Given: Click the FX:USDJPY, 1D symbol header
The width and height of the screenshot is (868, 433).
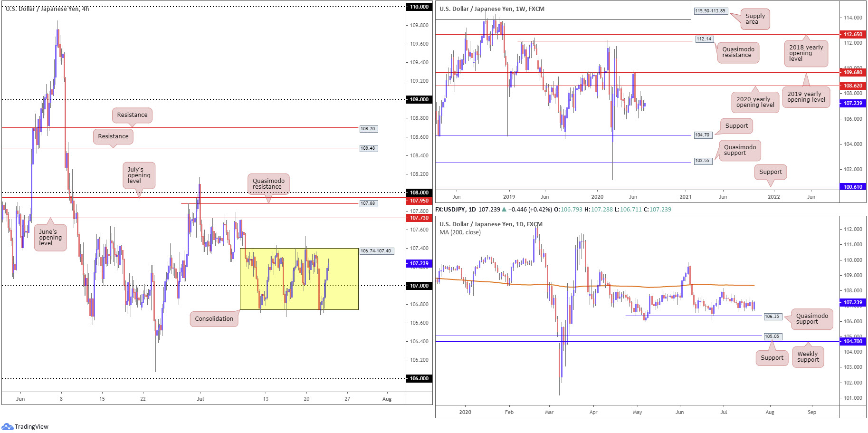Looking at the screenshot, I should pyautogui.click(x=456, y=210).
